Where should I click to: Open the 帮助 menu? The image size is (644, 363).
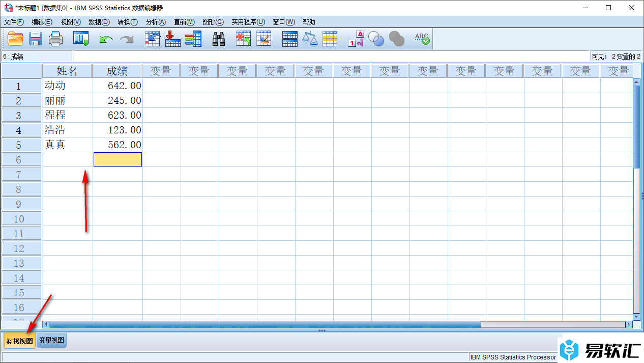(309, 22)
